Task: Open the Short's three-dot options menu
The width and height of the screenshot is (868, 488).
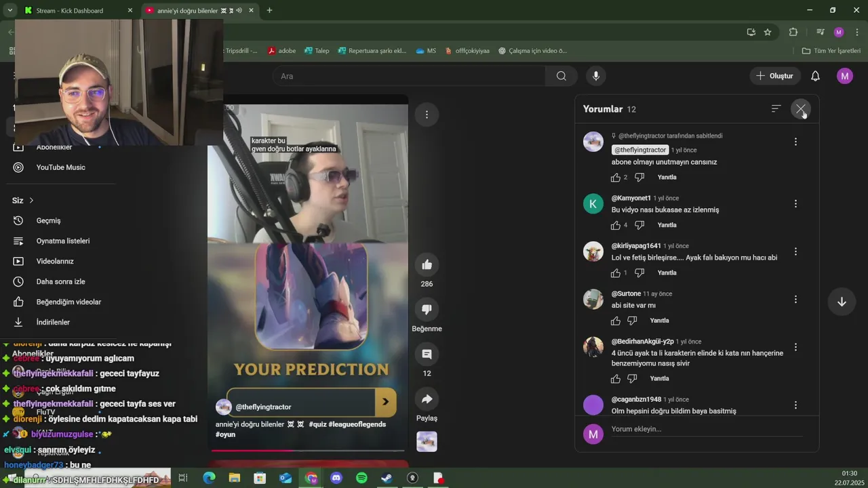Action: pos(427,115)
